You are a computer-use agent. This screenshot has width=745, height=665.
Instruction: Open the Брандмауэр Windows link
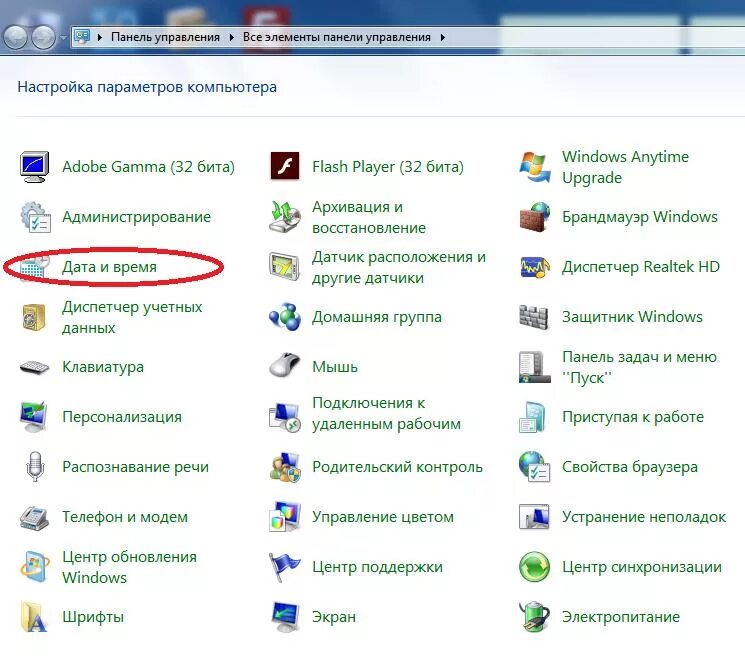[x=640, y=217]
